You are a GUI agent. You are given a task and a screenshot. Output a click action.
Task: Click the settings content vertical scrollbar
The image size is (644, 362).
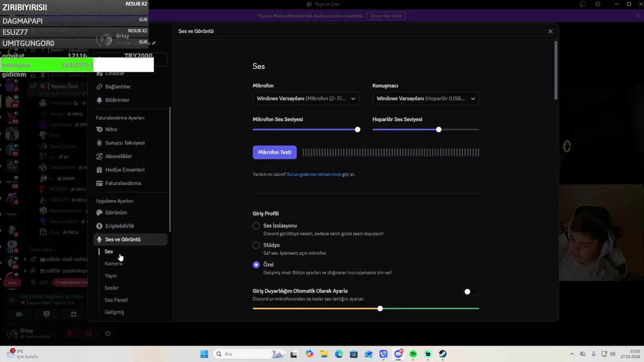[x=556, y=70]
